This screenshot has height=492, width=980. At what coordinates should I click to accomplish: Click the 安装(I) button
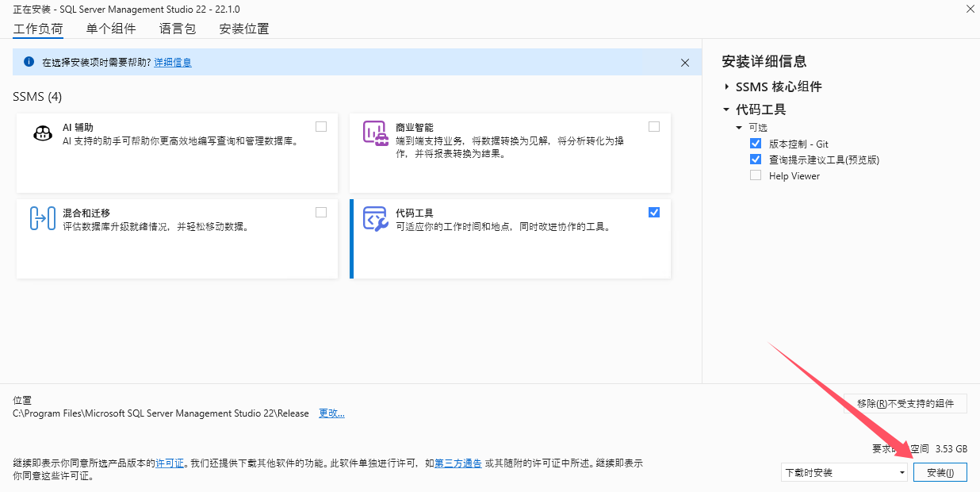[940, 471]
